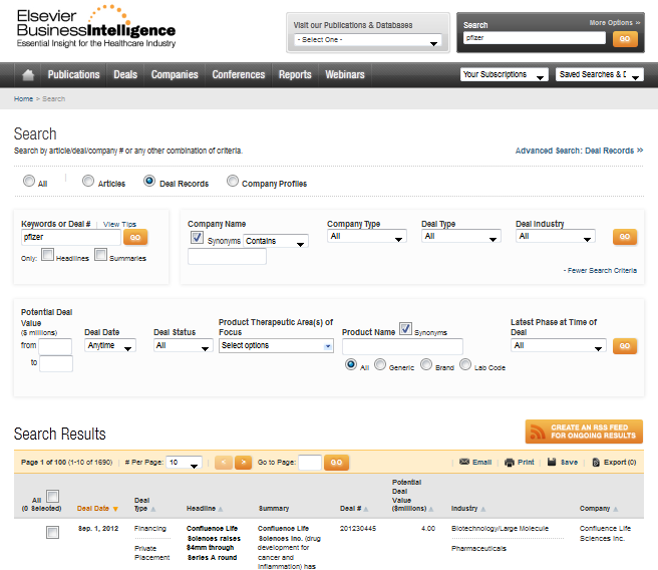Open Advanced Search: Deal Records link

pyautogui.click(x=579, y=150)
